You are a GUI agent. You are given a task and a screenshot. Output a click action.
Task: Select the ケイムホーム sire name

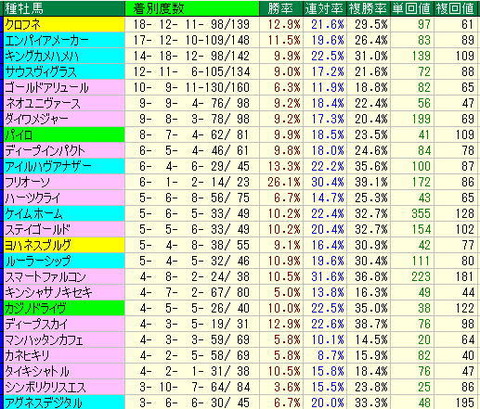pos(64,214)
